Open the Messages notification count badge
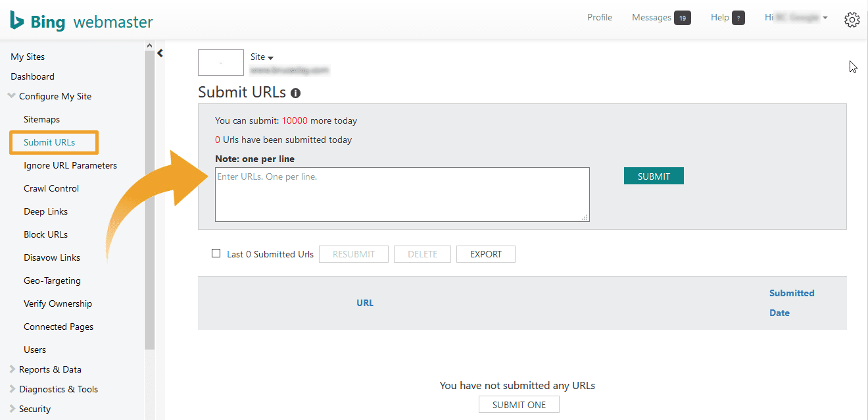Screen dimensions: 868x420 (x=682, y=18)
